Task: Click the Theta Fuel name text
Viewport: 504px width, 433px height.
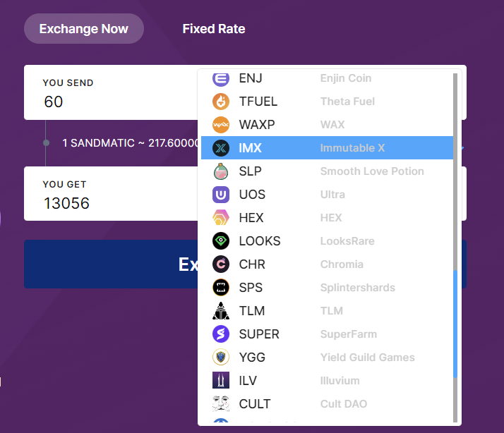Action: click(x=347, y=102)
